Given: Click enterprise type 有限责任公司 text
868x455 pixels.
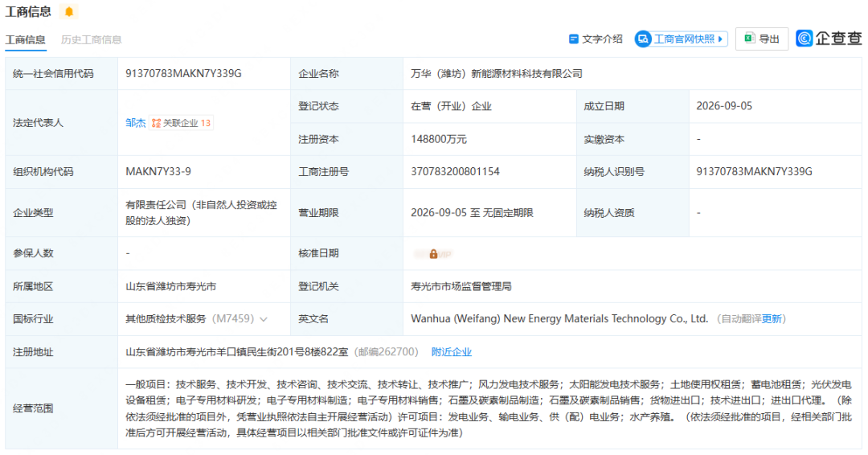Looking at the screenshot, I should coord(201,212).
